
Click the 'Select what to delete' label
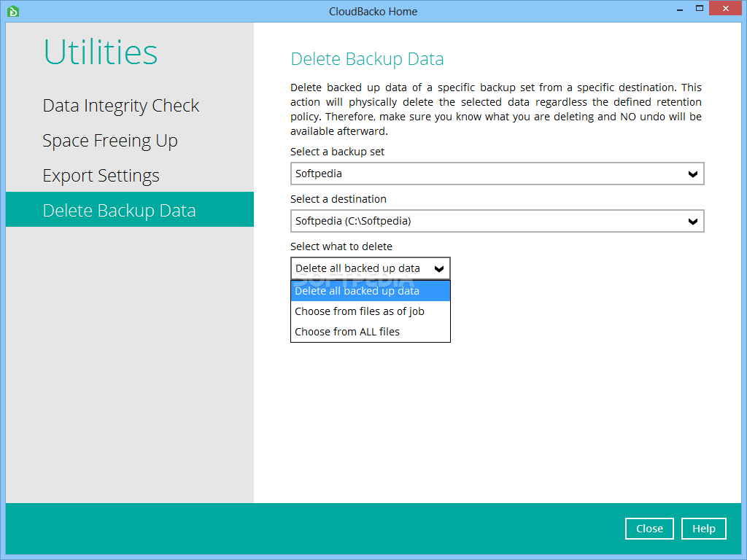click(341, 246)
